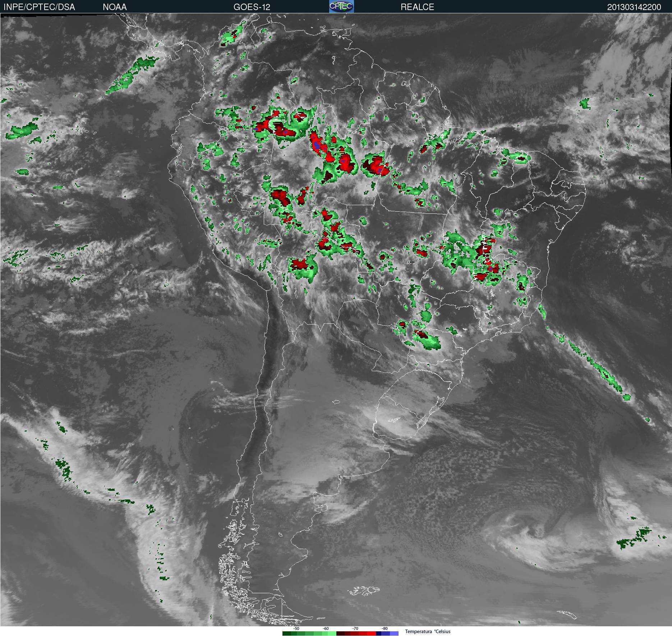Screen dimensions: 672x636
Task: Click the -50 legend value
Action: (x=296, y=628)
